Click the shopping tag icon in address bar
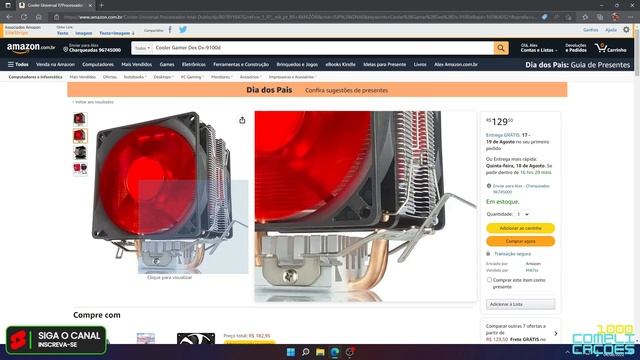 (544, 17)
